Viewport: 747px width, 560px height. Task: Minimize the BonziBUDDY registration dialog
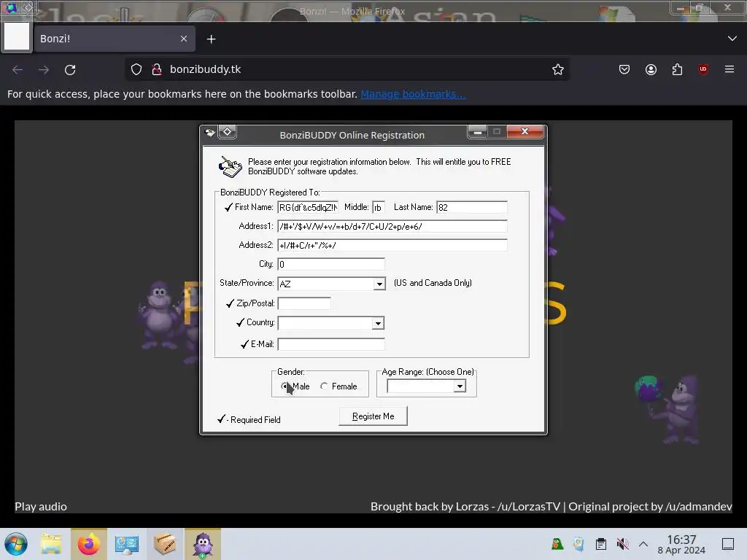click(478, 131)
